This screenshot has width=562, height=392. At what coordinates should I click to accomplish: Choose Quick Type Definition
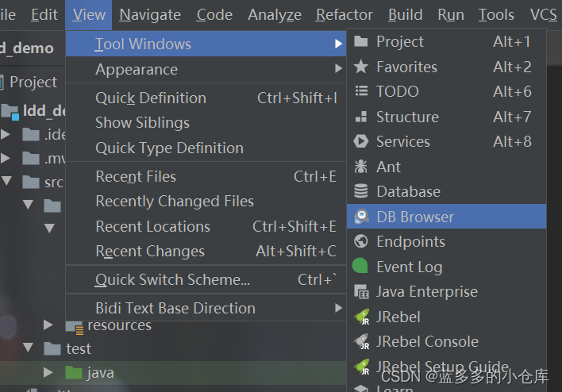[x=206, y=148]
